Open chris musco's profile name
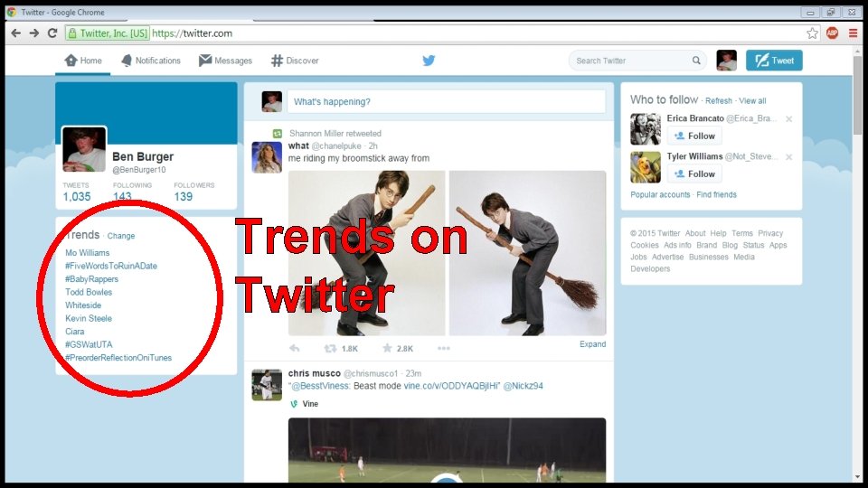The width and height of the screenshot is (868, 488). [x=315, y=373]
